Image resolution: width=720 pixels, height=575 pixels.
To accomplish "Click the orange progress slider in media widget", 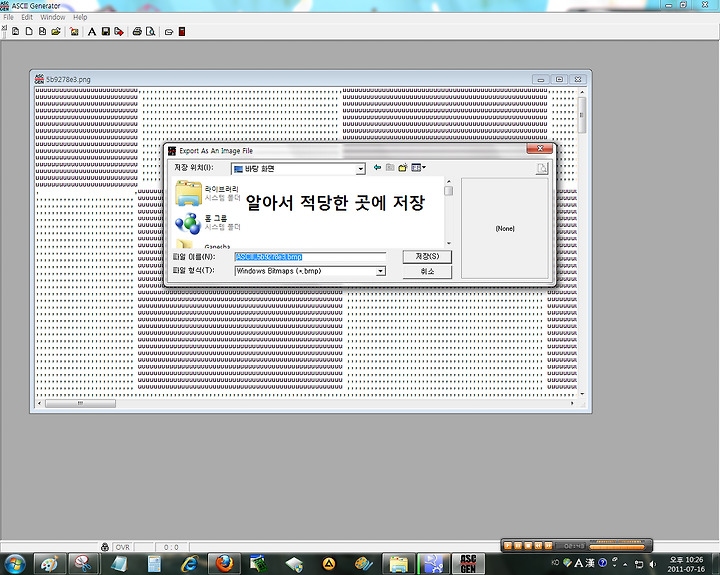I will [x=617, y=547].
